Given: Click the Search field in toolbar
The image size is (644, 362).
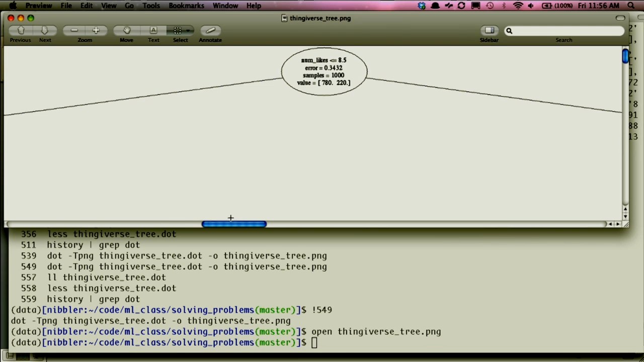Looking at the screenshot, I should click(x=563, y=31).
